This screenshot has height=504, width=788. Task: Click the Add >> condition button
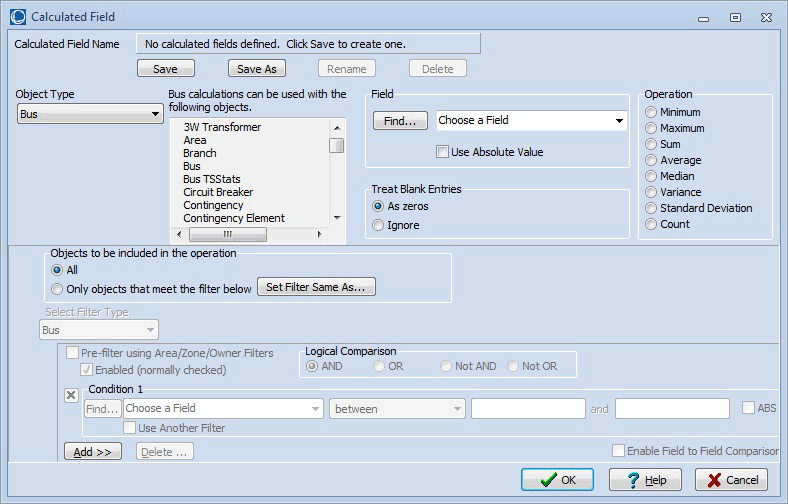pyautogui.click(x=93, y=452)
